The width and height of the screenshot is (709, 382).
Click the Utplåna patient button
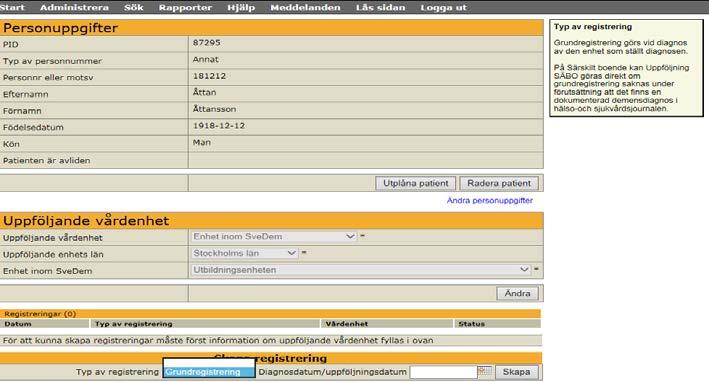click(x=416, y=183)
